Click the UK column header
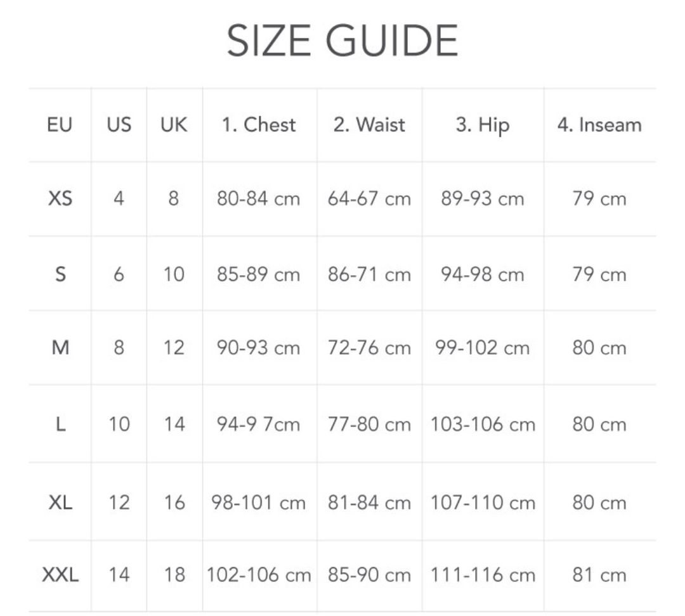Viewport: 685px width, 616px height. [x=174, y=125]
